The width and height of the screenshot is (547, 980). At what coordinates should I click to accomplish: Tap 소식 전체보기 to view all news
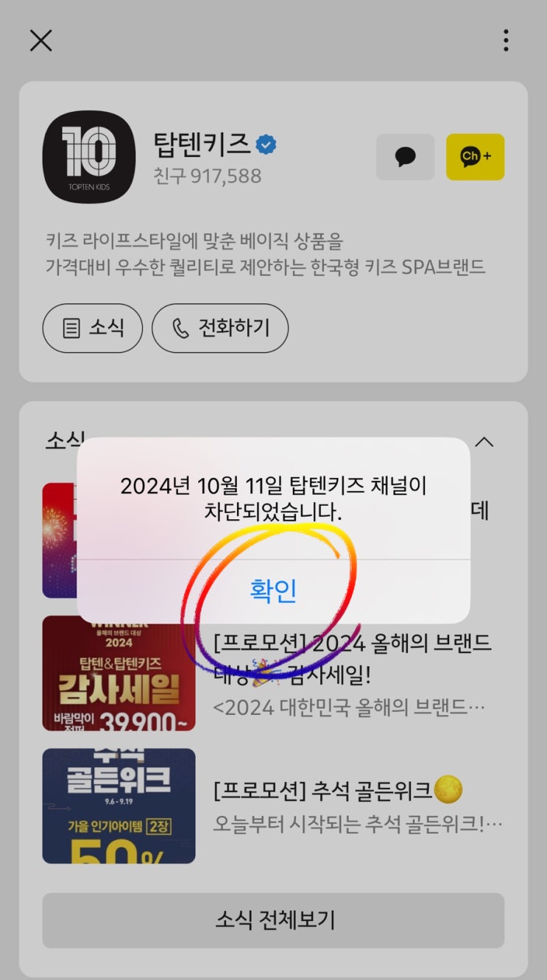coord(273,920)
